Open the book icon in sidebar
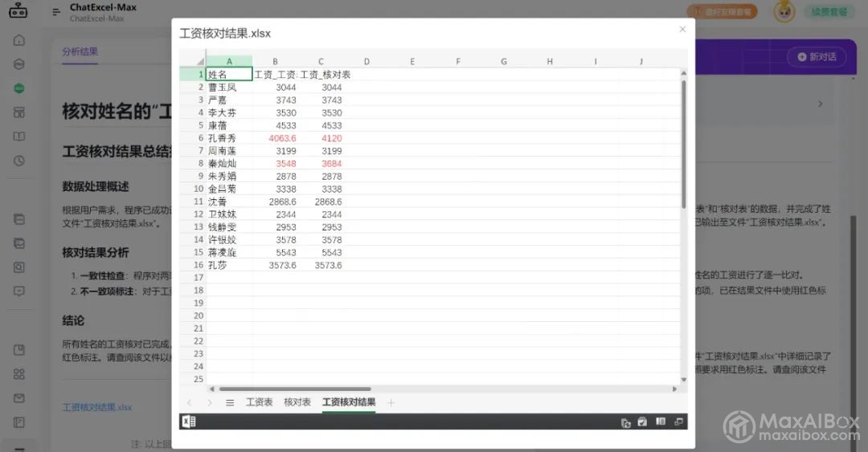Image resolution: width=868 pixels, height=452 pixels. (x=18, y=136)
